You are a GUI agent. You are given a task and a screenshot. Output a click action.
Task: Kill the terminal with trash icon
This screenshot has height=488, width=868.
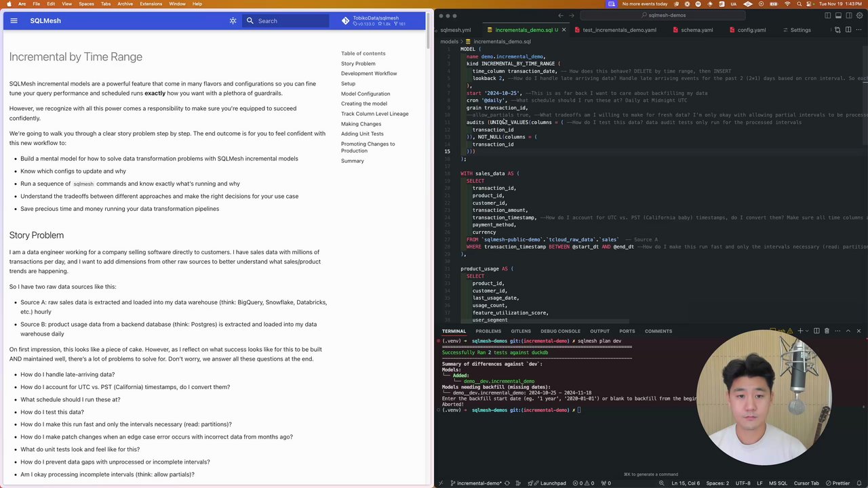tap(826, 331)
